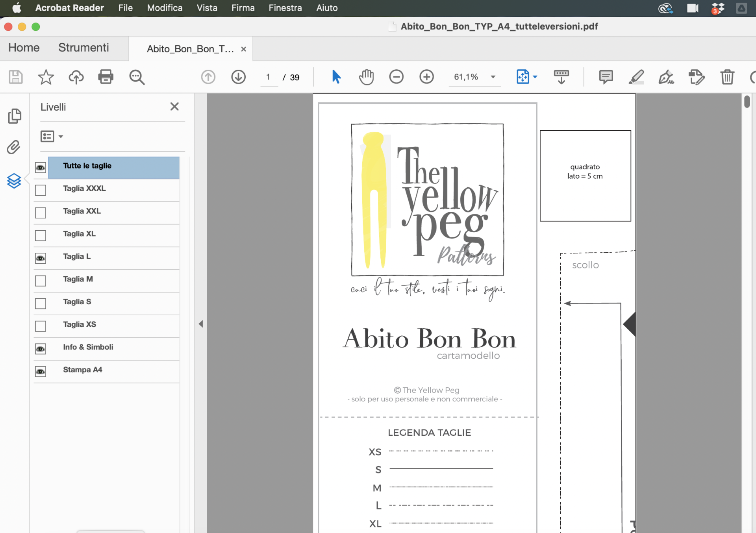Open the Vista menu

tap(207, 8)
